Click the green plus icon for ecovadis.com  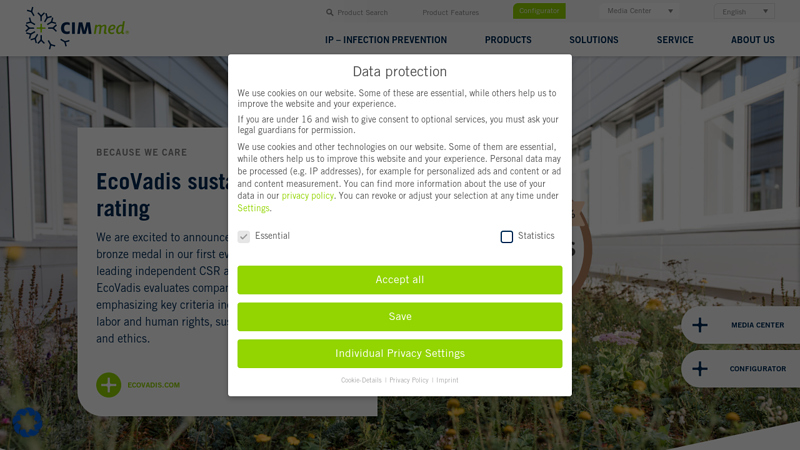[109, 385]
